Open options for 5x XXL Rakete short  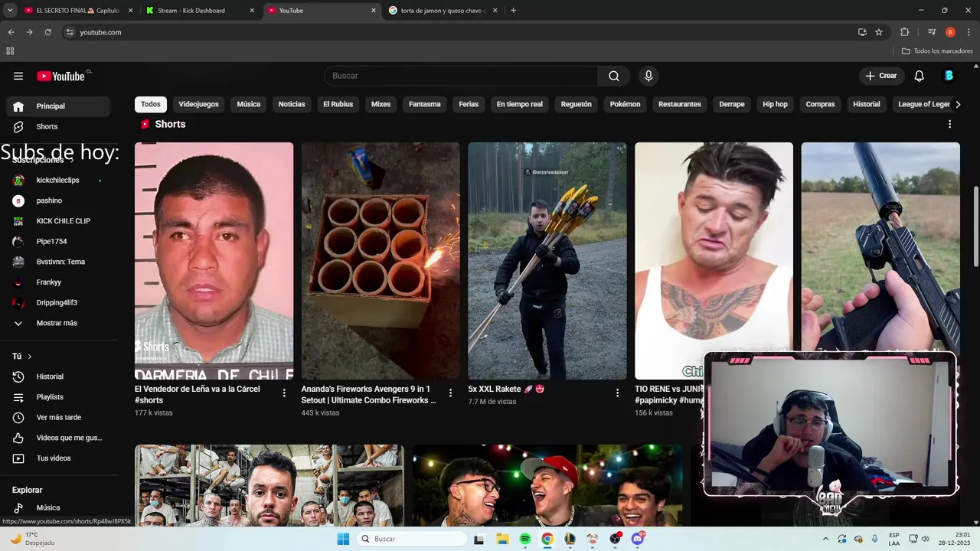[617, 393]
